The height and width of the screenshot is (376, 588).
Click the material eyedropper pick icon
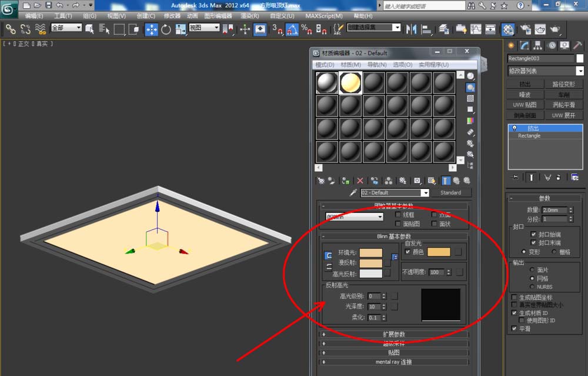pyautogui.click(x=353, y=192)
